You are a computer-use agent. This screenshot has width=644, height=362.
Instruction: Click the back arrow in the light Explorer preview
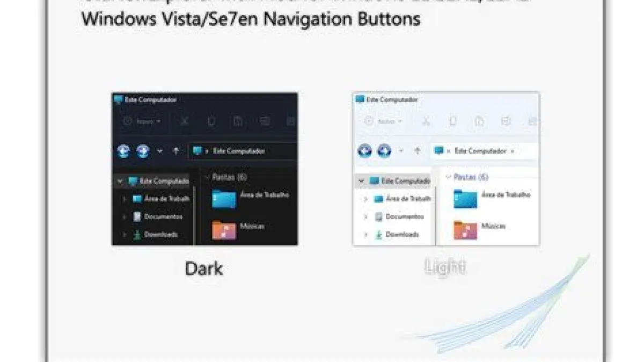coord(365,151)
